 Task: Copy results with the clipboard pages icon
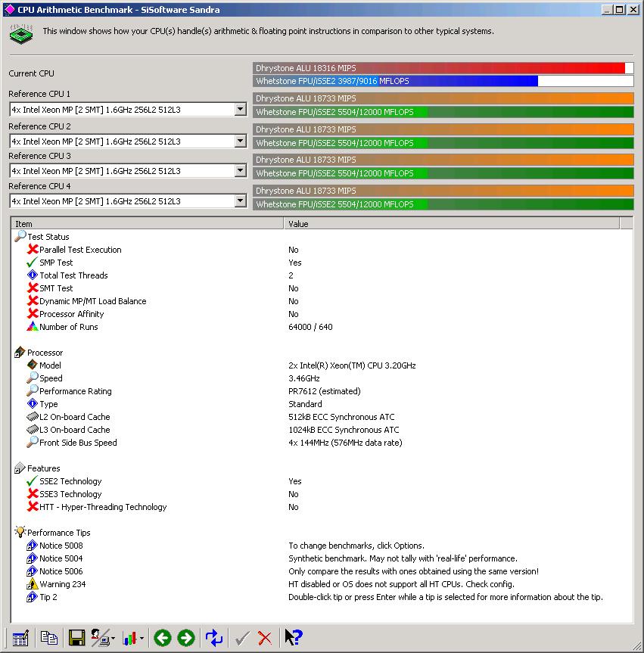click(48, 638)
